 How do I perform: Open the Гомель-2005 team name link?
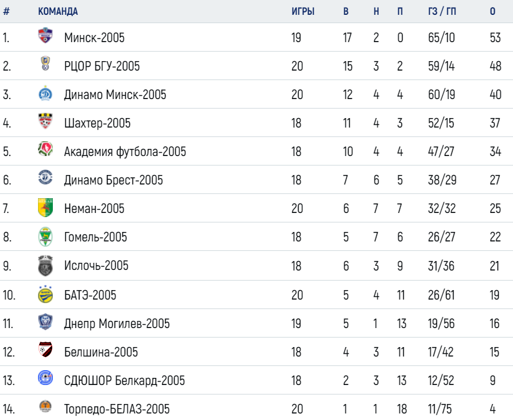(x=96, y=237)
